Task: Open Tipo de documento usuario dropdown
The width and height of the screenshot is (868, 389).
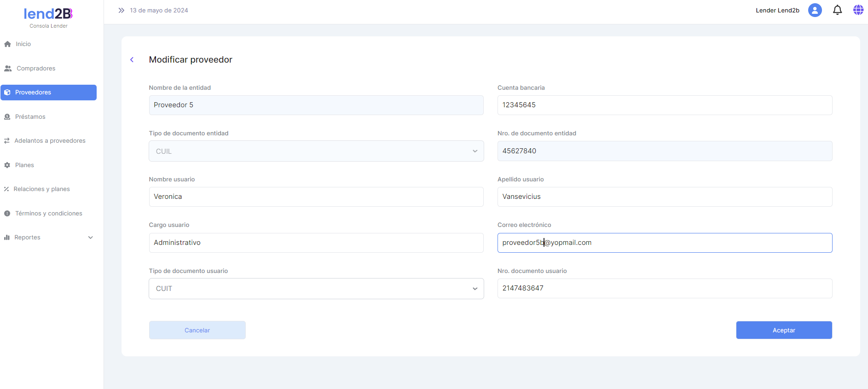Action: [316, 289]
